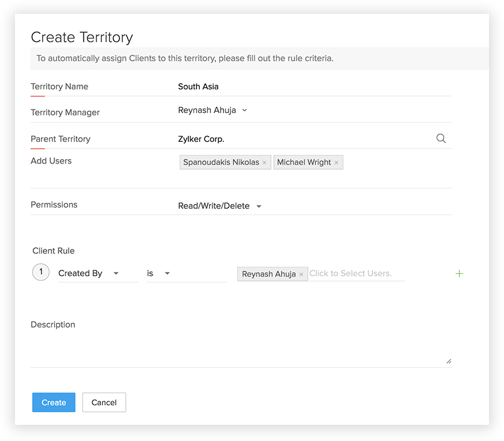Click the rule number 1 circle
The image size is (504, 441).
point(41,272)
